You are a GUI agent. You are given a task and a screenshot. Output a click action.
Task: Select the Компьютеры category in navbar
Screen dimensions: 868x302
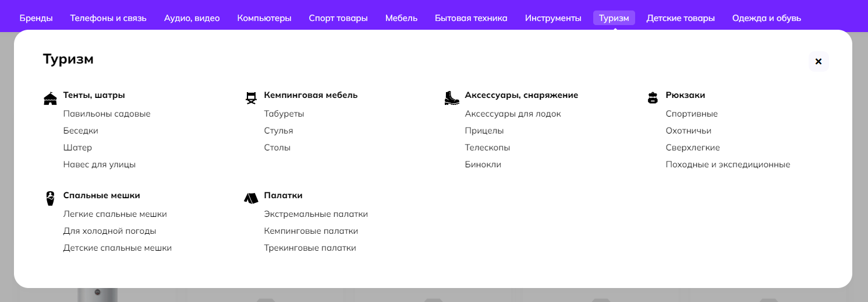[x=264, y=18]
